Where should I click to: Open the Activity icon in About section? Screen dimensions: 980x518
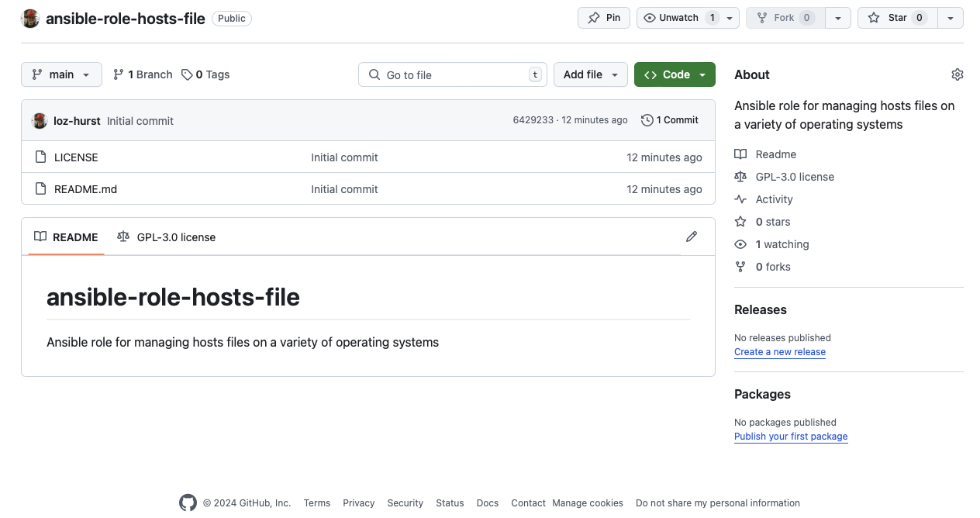740,199
